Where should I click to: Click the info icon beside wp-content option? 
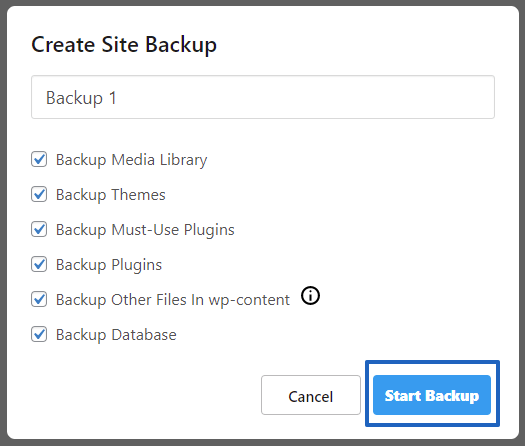coord(310,296)
